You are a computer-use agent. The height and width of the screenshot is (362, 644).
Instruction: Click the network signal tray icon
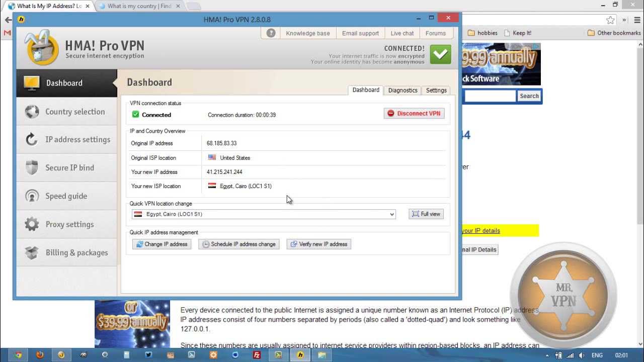[571, 355]
